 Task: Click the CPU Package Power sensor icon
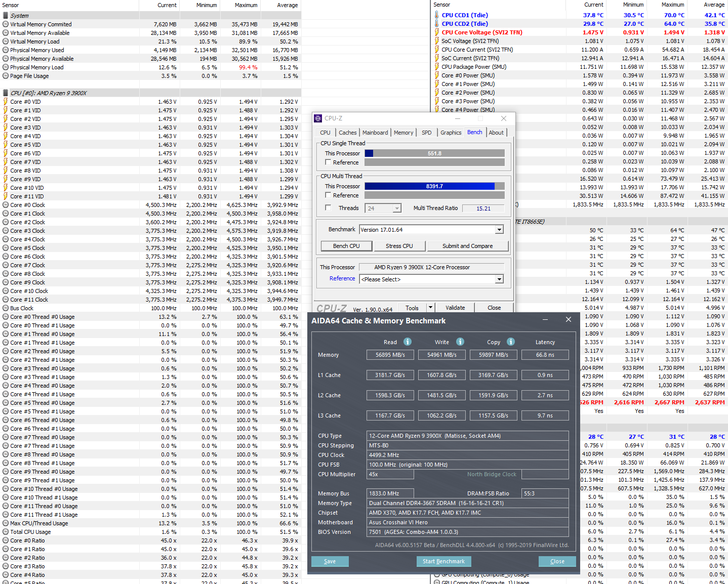[436, 67]
